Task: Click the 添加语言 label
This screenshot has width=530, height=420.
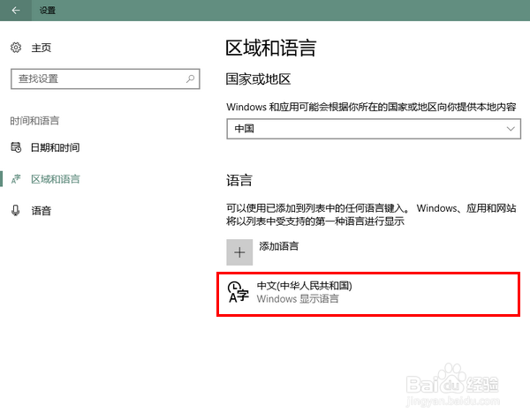Action: point(279,246)
